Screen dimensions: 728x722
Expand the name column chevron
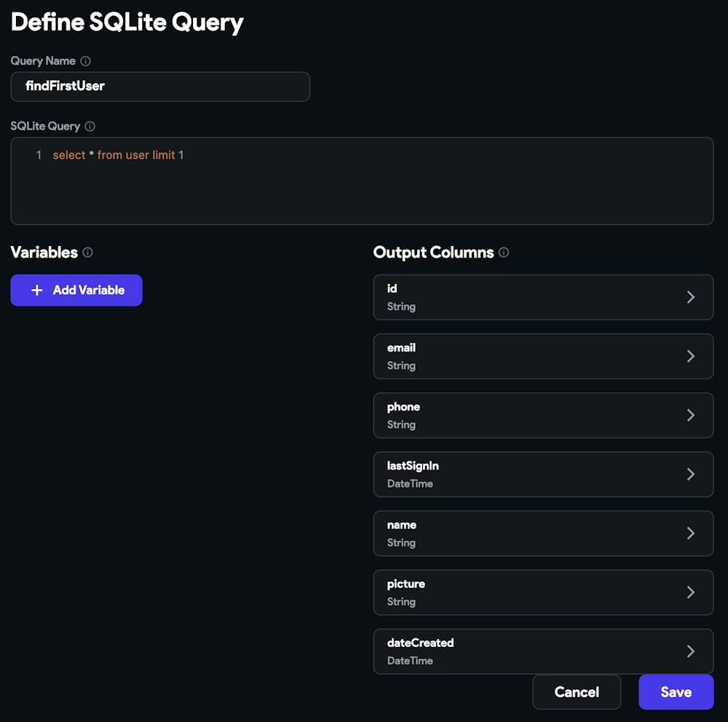click(690, 533)
